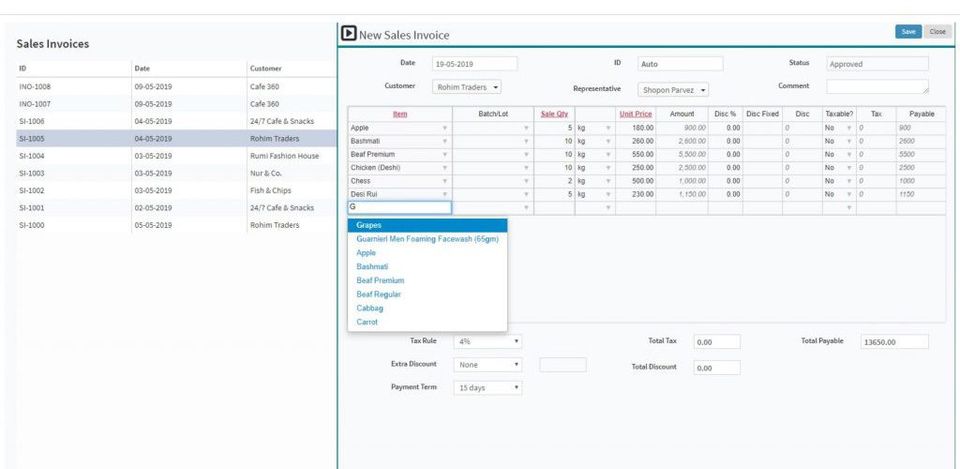Select Guarnieri Men Foaming Facewash suggestion

427,239
